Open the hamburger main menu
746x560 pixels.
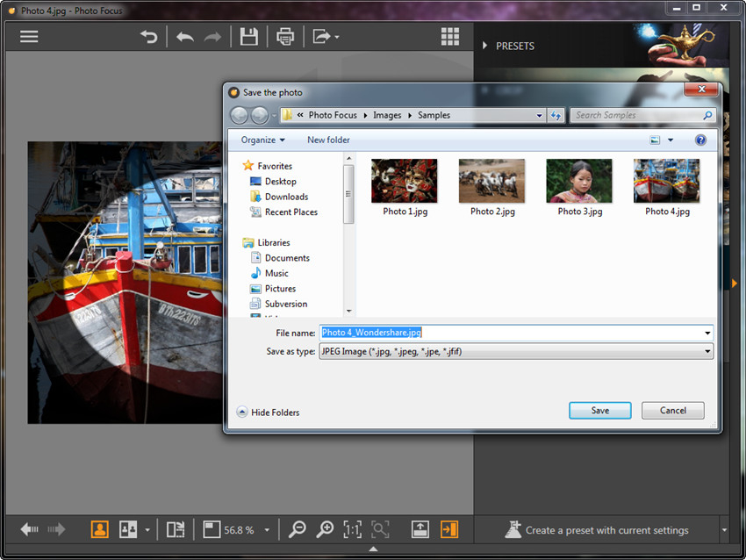point(29,37)
